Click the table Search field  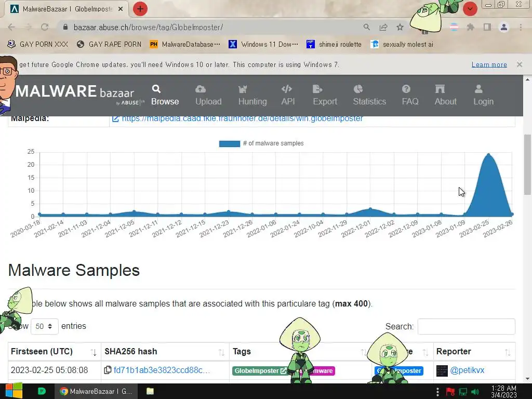[x=466, y=326]
